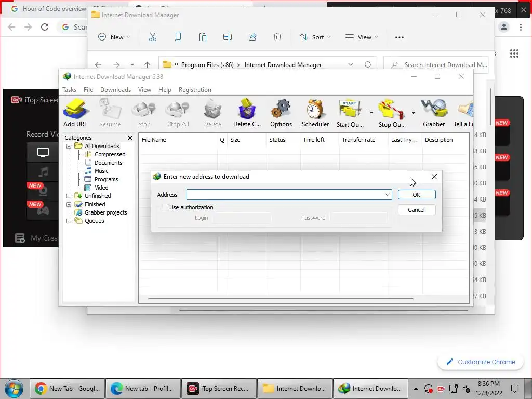Image resolution: width=532 pixels, height=399 pixels.
Task: Click the Customize Chrome button
Action: tap(481, 362)
